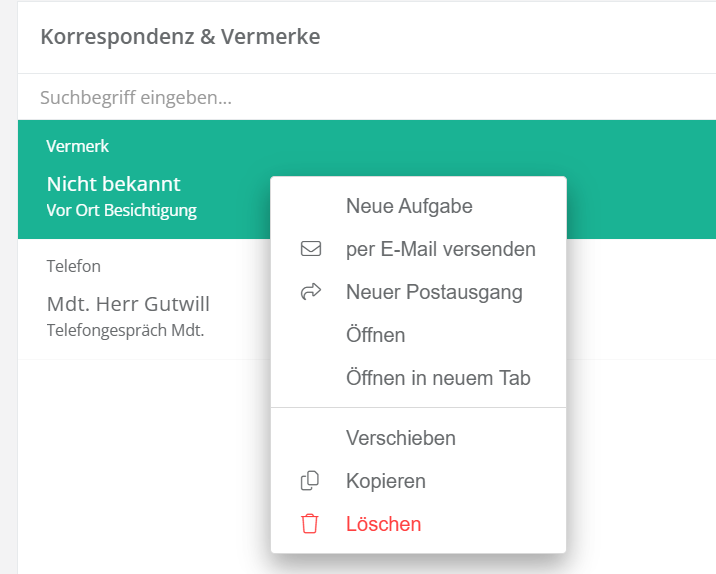The height and width of the screenshot is (574, 716).
Task: Click the "Telefongespräch Mdt." subtitle text
Action: (126, 328)
